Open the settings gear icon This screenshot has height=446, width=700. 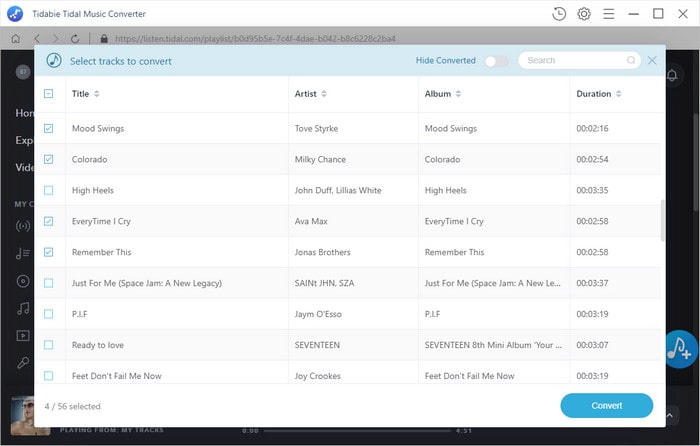(x=584, y=14)
